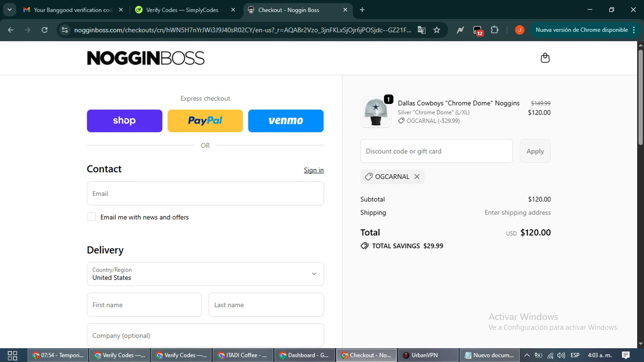The width and height of the screenshot is (644, 362).
Task: Close the Banggood verification Gmail tab
Action: [121, 10]
